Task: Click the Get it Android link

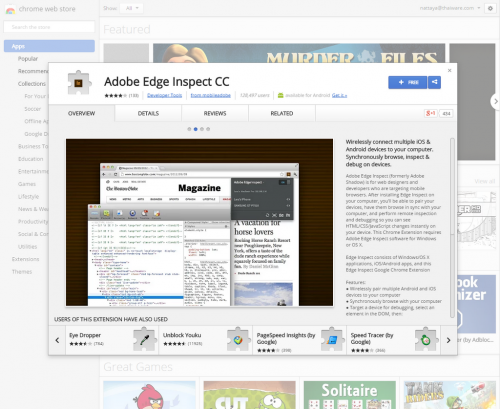Action: click(x=339, y=95)
